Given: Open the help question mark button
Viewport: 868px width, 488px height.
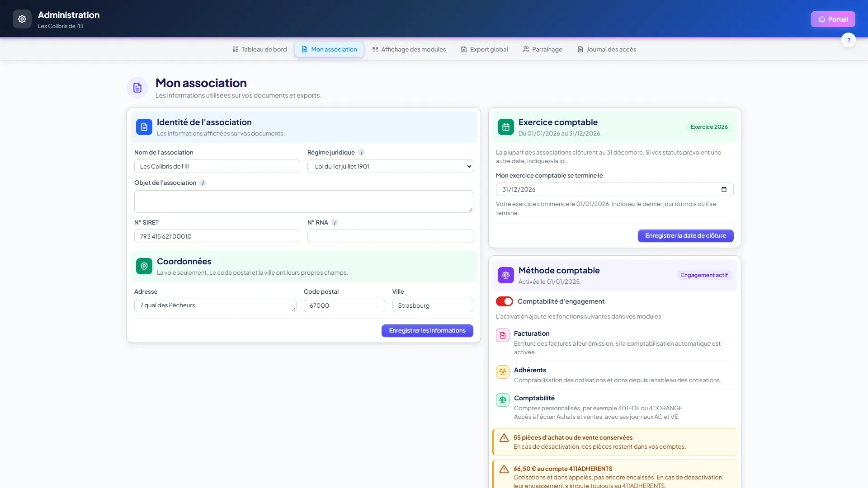Looking at the screenshot, I should [849, 40].
